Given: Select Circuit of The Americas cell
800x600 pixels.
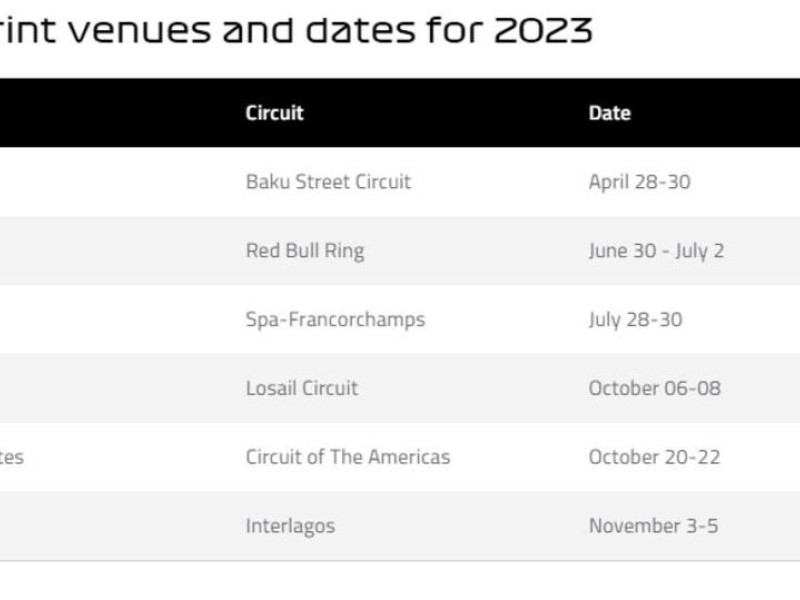Looking at the screenshot, I should (x=348, y=457).
